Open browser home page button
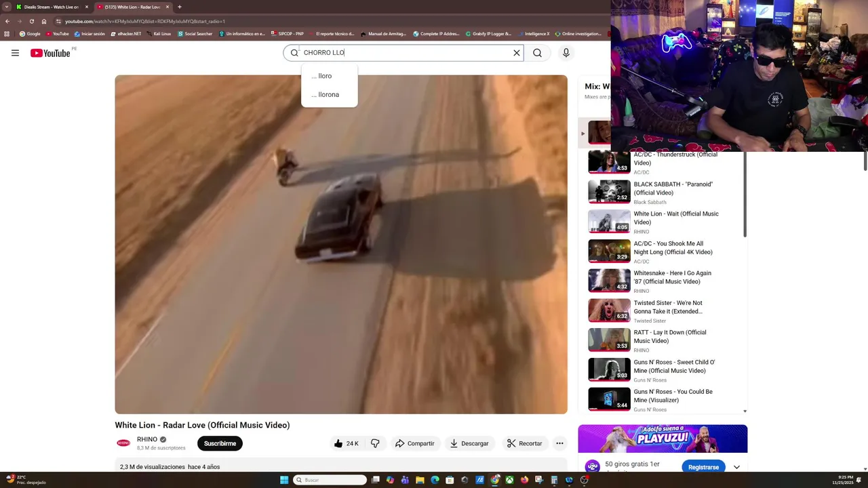The image size is (868, 488). click(x=44, y=21)
